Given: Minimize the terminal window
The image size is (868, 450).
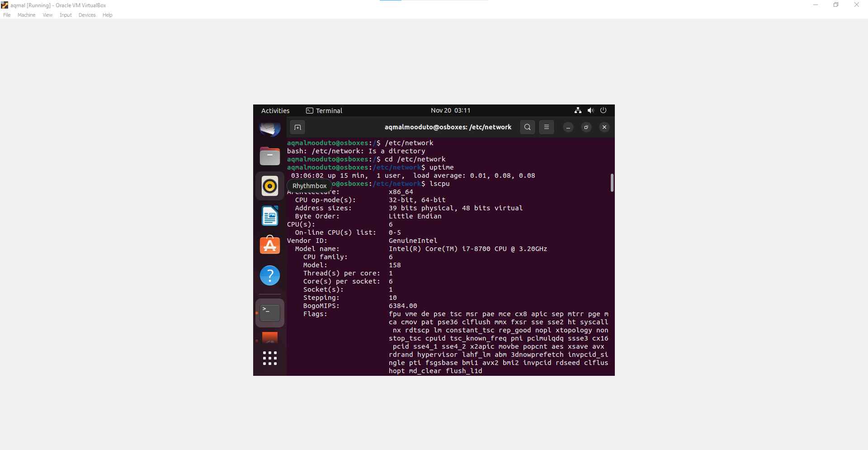Looking at the screenshot, I should pos(568,128).
